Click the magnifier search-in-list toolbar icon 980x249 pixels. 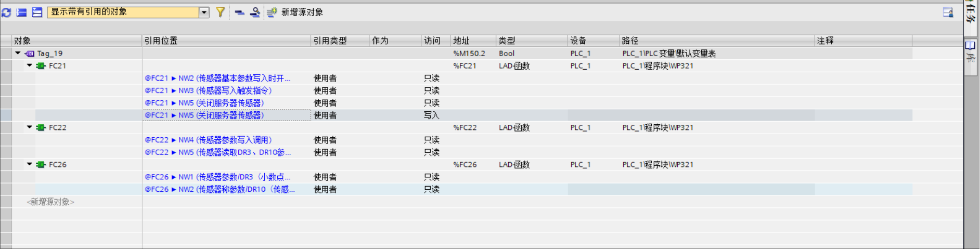pyautogui.click(x=255, y=12)
